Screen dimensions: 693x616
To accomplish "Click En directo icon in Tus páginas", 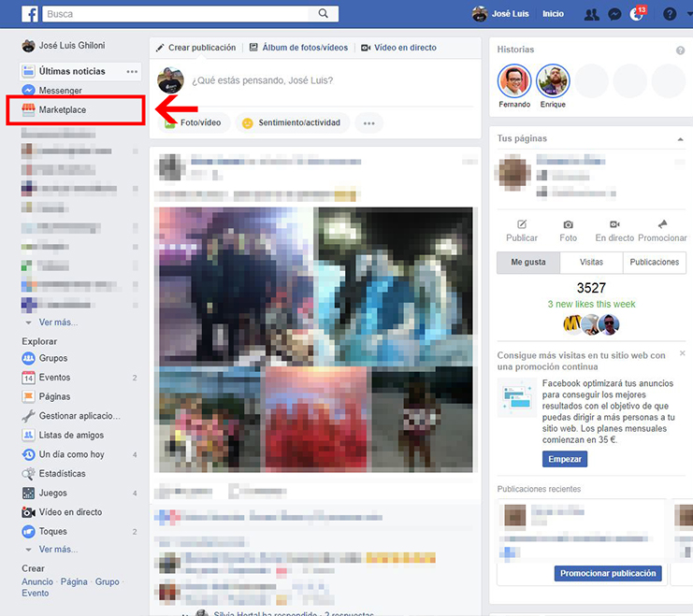I will 614,224.
